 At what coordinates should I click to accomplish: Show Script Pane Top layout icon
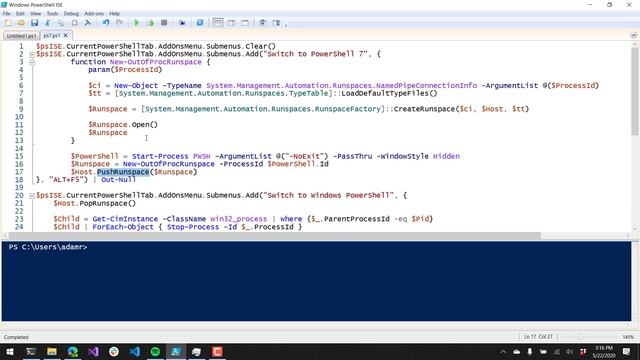tap(218, 23)
